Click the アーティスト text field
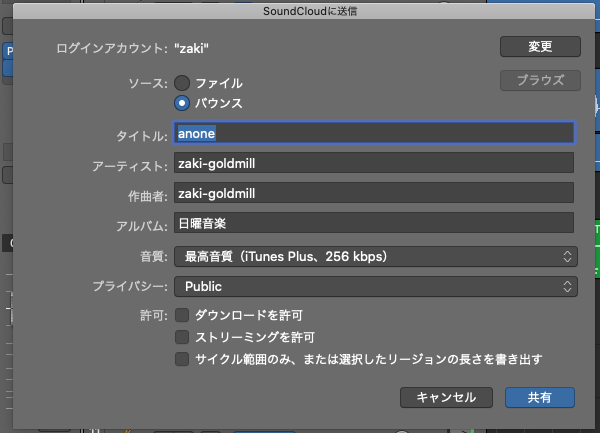The width and height of the screenshot is (600, 433). pos(374,163)
